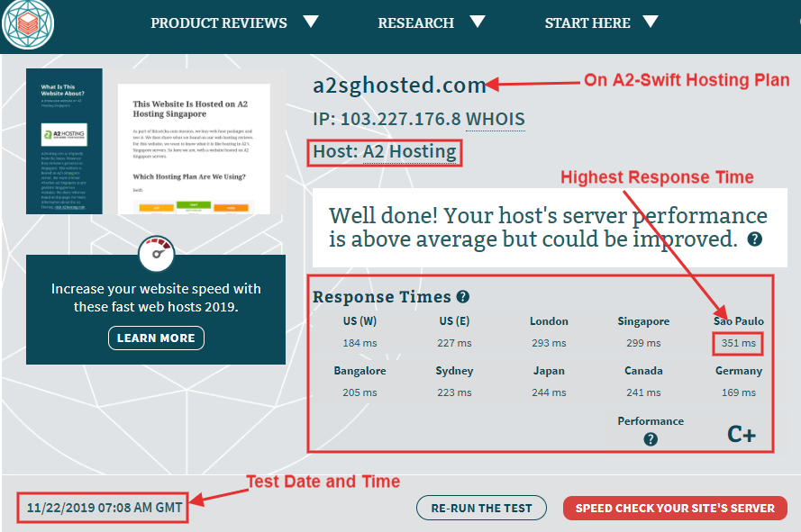The width and height of the screenshot is (801, 532).
Task: Click the Learn More button
Action: 156,338
